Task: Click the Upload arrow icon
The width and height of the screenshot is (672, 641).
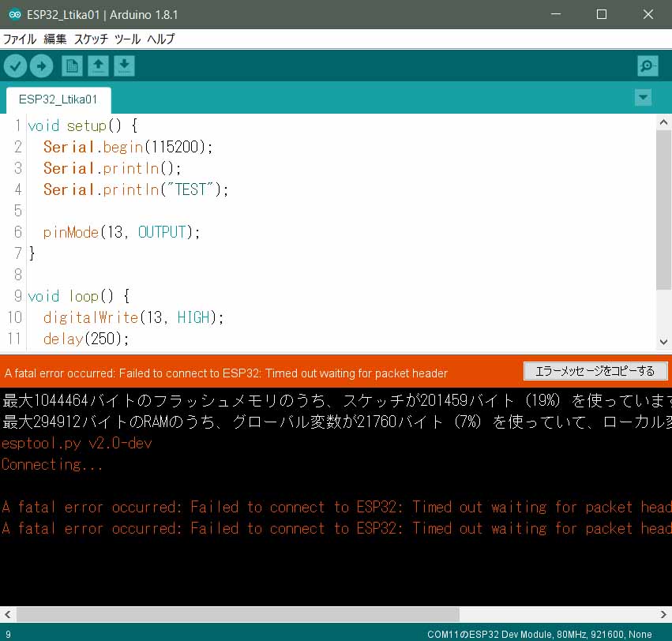Action: click(x=41, y=66)
